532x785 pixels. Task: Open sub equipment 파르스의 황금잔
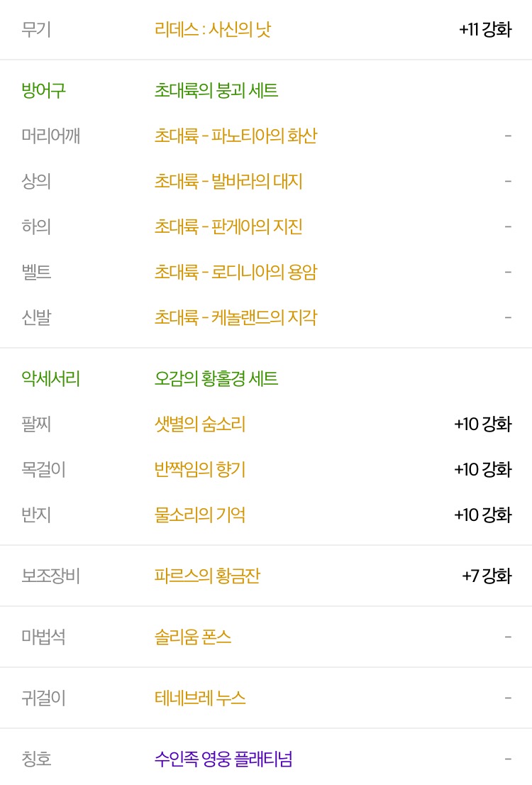207,576
